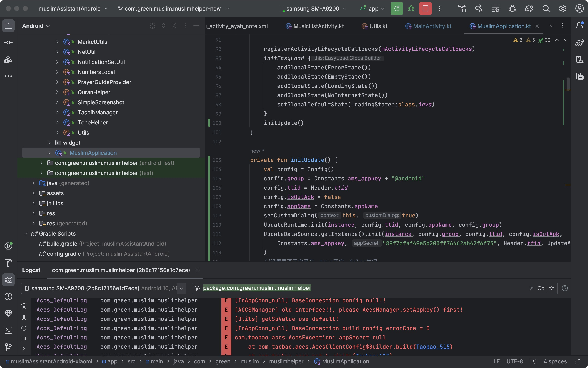Screen dimensions: 588x368
Task: Start debugging the app with the bug icon
Action: click(x=411, y=9)
